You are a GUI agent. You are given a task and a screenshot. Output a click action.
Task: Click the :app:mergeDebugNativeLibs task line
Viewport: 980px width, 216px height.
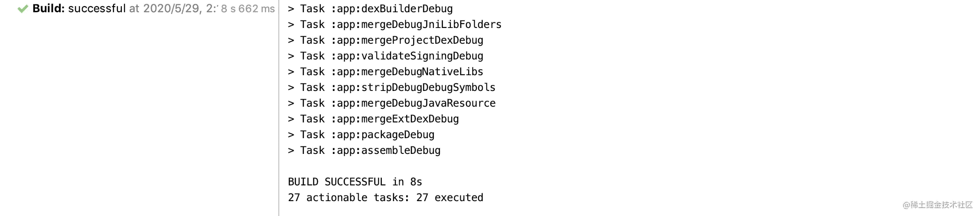coord(385,72)
